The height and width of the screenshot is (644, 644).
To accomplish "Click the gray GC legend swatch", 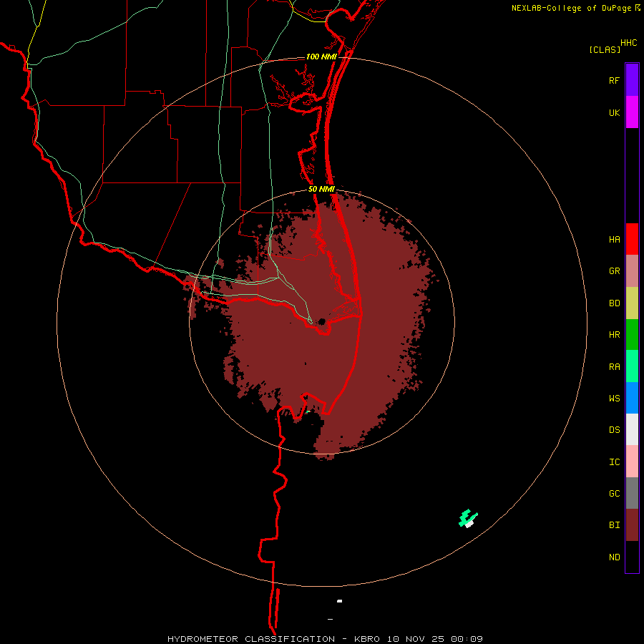I will (632, 493).
